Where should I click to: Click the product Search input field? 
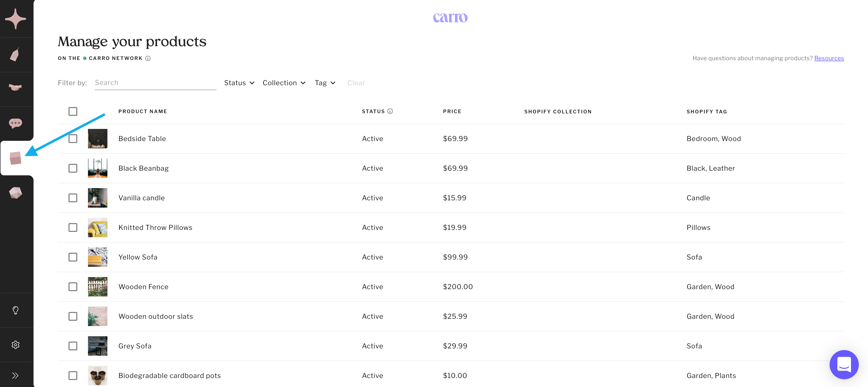(x=155, y=83)
